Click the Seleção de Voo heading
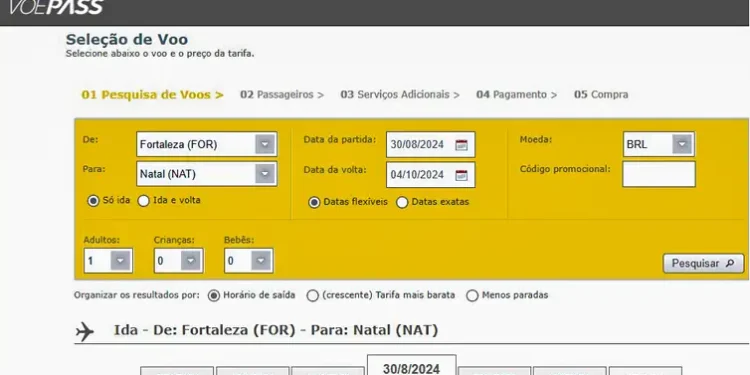 [x=127, y=39]
